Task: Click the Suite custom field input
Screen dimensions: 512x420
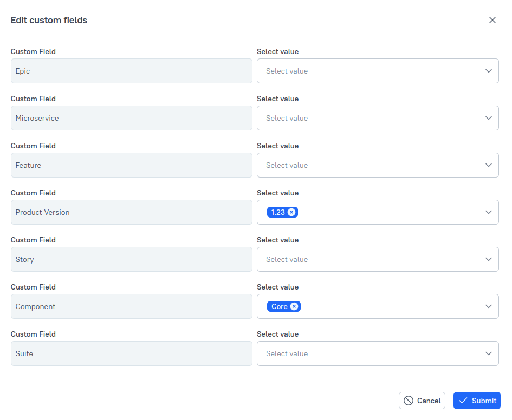Action: click(131, 353)
